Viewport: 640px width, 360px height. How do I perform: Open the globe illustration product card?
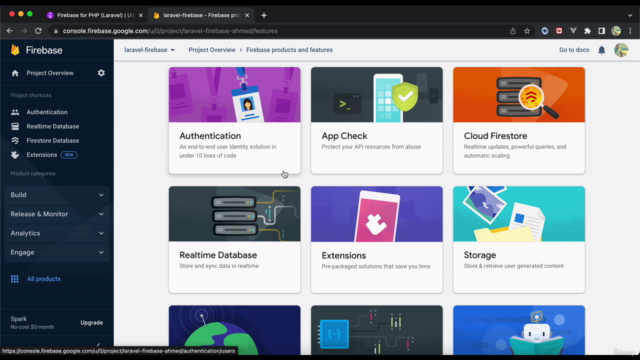pyautogui.click(x=235, y=330)
